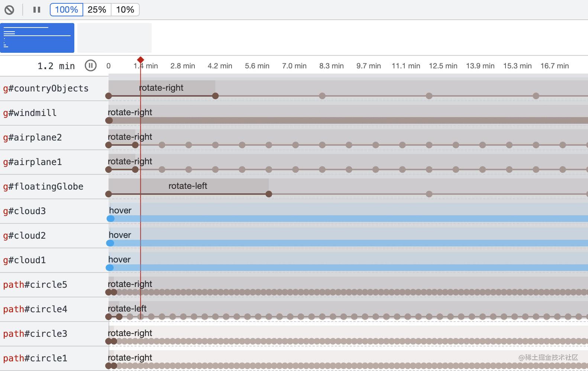Screen dimensions: 588x371
Task: Click the end keyframe of floatingGlobe rotate-left
Action: click(x=269, y=194)
